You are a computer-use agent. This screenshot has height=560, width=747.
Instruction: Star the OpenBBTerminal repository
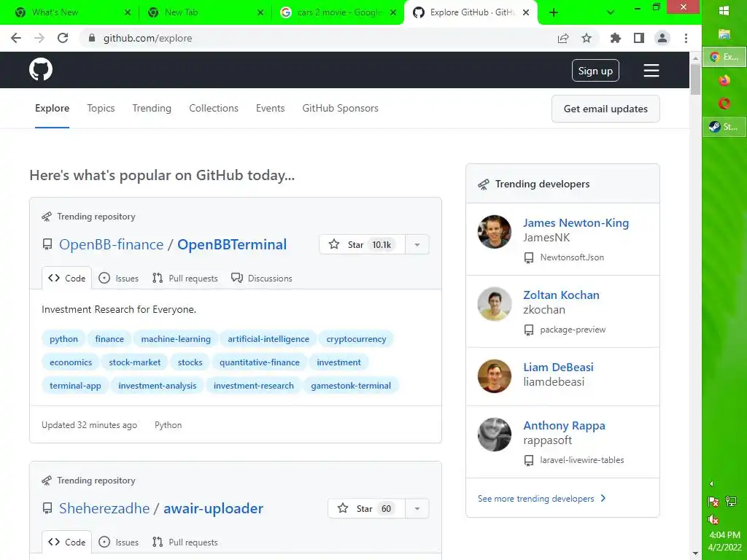point(362,244)
